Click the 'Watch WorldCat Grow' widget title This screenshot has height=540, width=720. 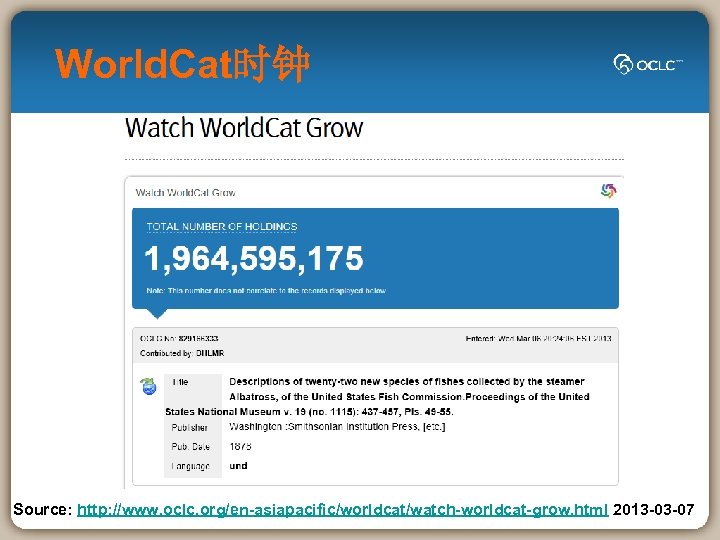point(186,192)
